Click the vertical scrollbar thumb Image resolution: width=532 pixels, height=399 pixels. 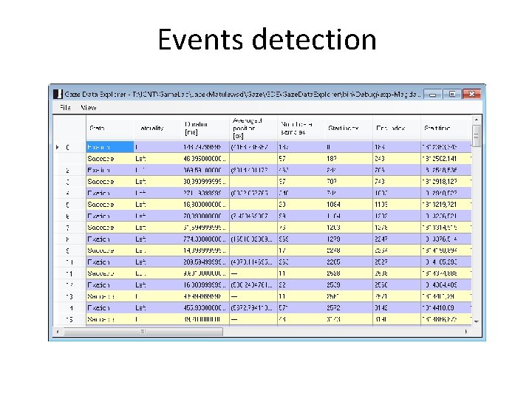point(477,136)
